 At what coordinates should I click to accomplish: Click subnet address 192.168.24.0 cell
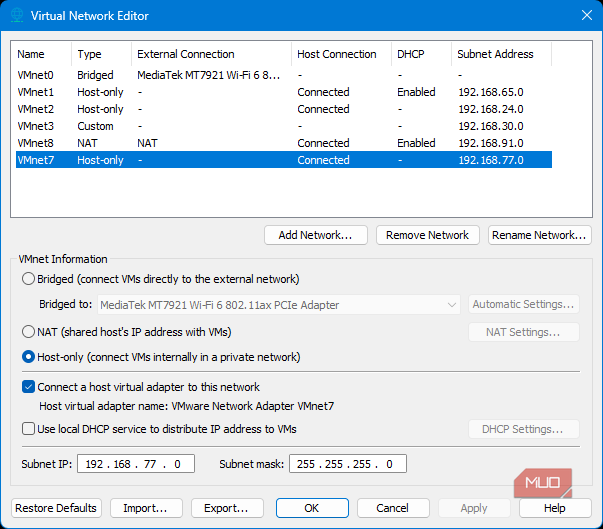click(491, 109)
